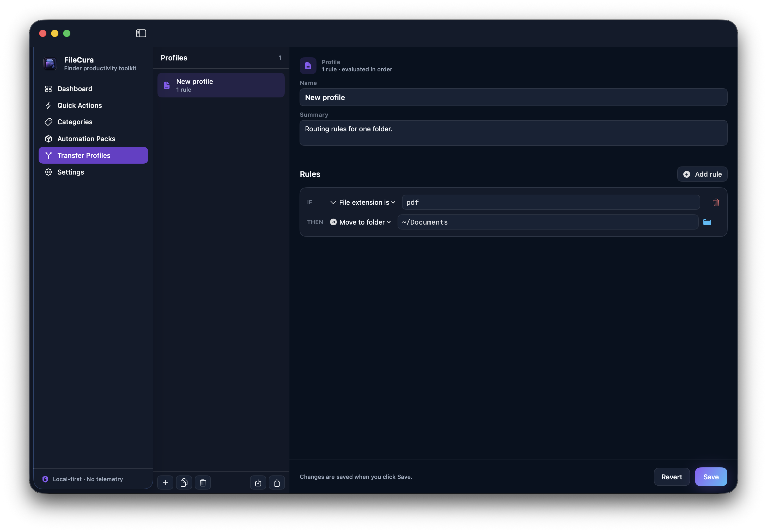This screenshot has width=767, height=532.
Task: Click the shield icon beside Local-first
Action: (45, 479)
